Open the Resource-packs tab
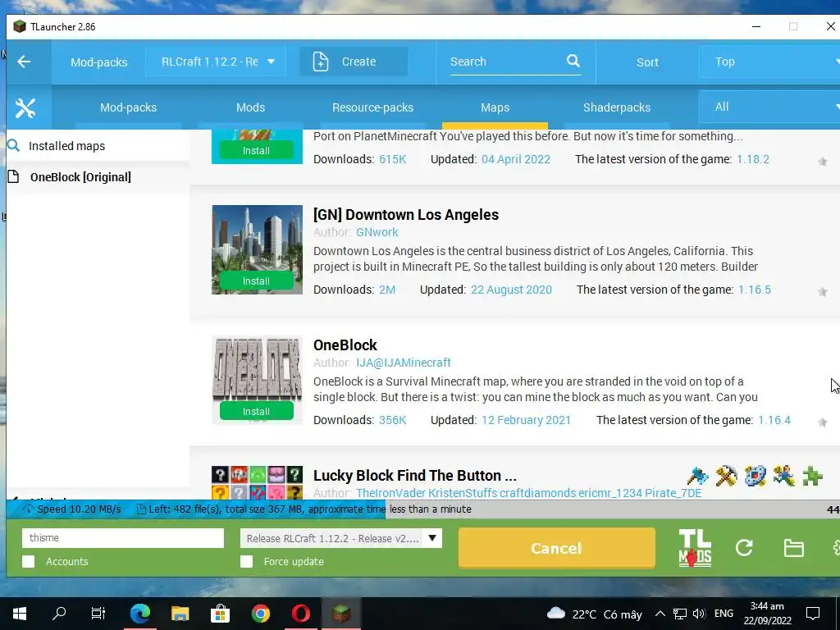840x630 pixels. (373, 107)
